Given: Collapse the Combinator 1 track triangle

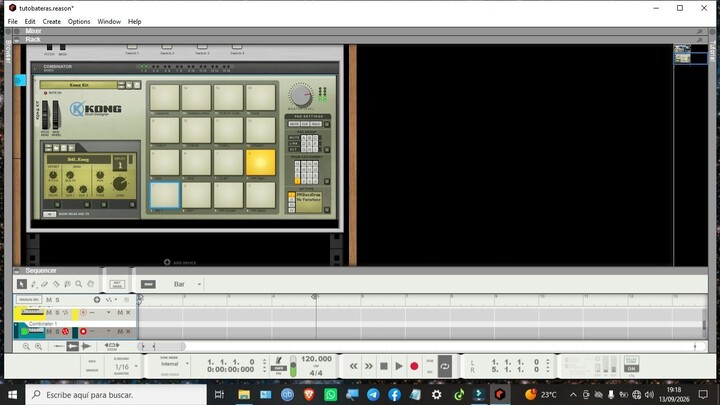Looking at the screenshot, I should coord(17,325).
